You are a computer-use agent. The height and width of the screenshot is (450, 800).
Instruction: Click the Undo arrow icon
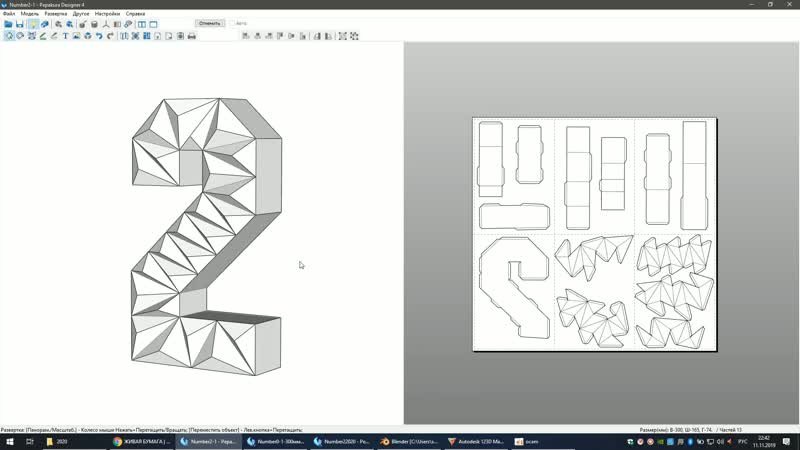point(99,36)
